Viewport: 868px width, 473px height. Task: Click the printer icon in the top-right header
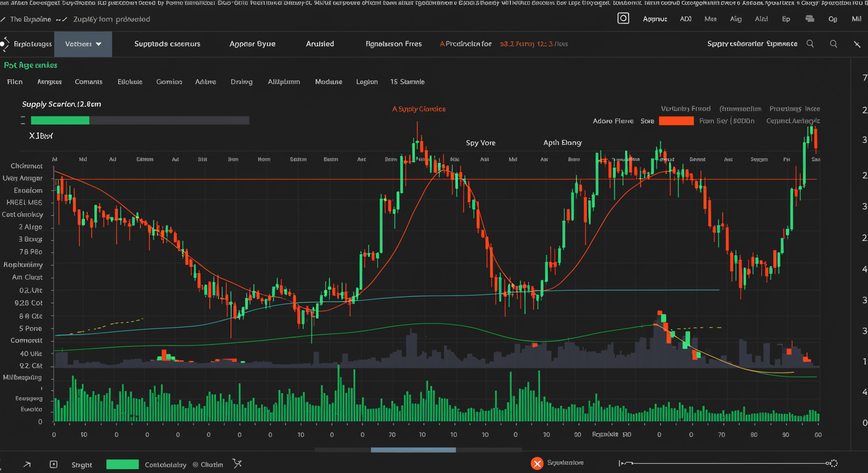810,18
